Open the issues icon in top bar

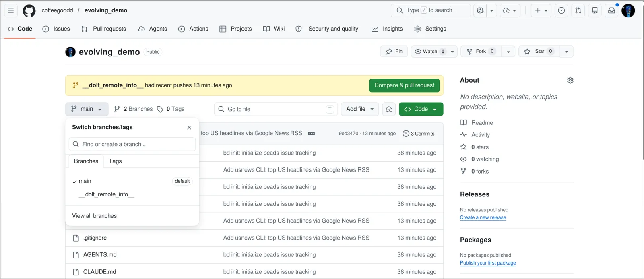point(561,10)
